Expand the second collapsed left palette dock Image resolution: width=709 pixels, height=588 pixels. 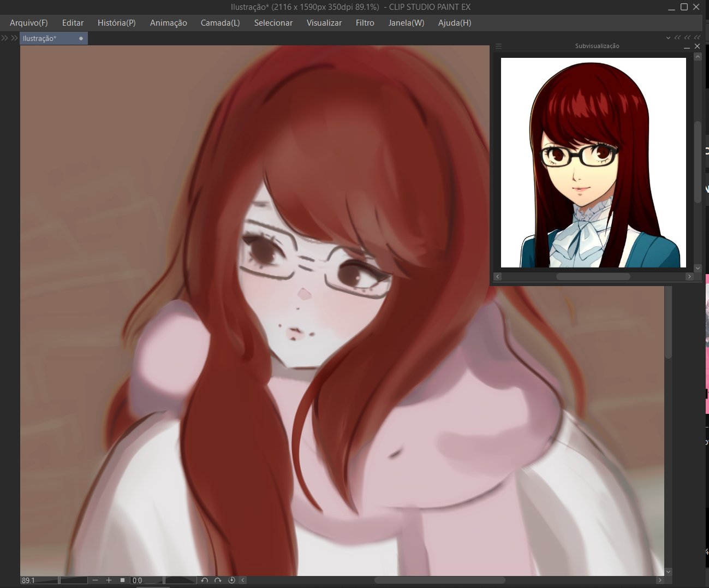point(15,38)
